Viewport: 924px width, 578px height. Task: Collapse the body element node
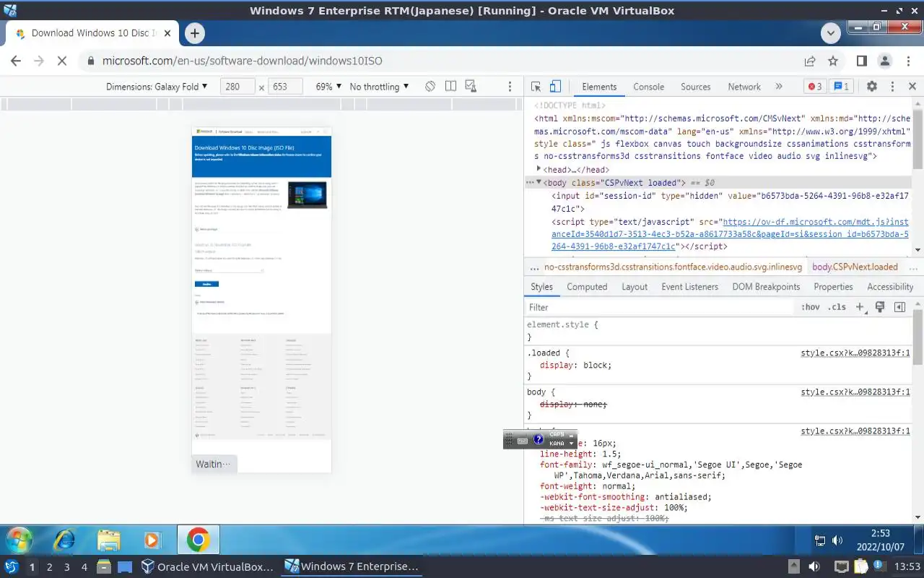coord(539,183)
